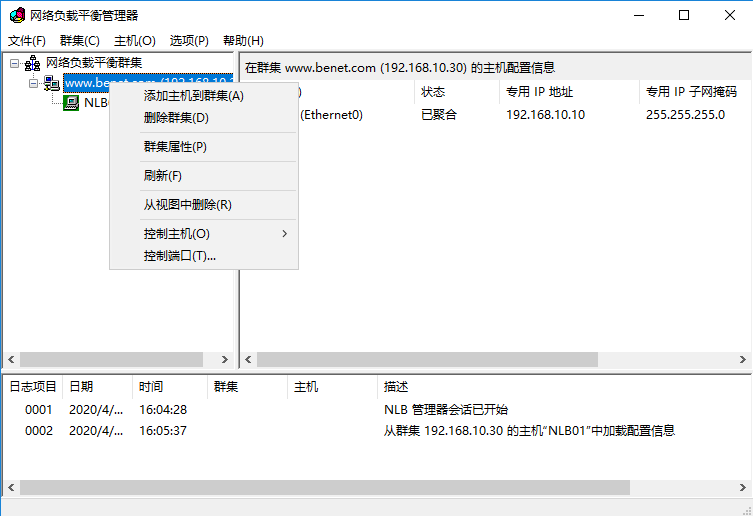
Task: Select log entry 0002
Action: pyautogui.click(x=38, y=431)
